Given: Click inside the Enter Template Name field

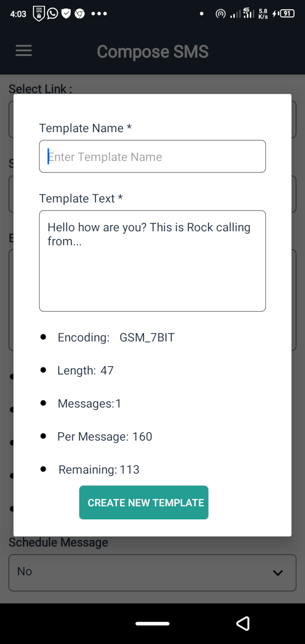Looking at the screenshot, I should [x=152, y=156].
